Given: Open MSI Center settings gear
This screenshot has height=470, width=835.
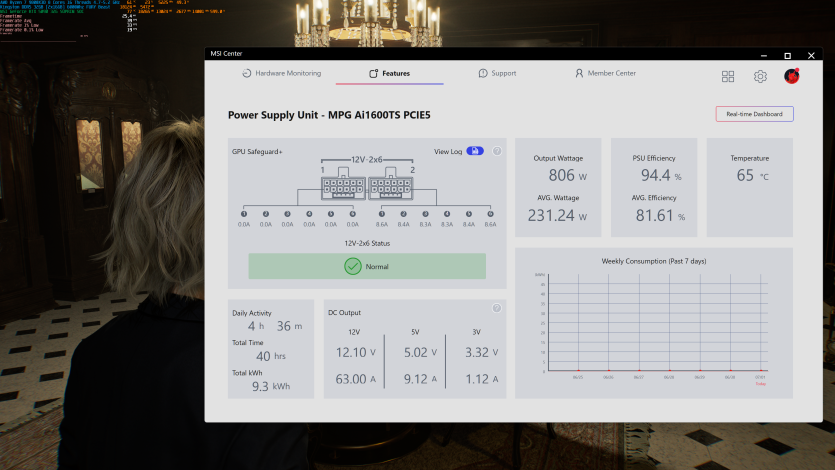Looking at the screenshot, I should [760, 77].
